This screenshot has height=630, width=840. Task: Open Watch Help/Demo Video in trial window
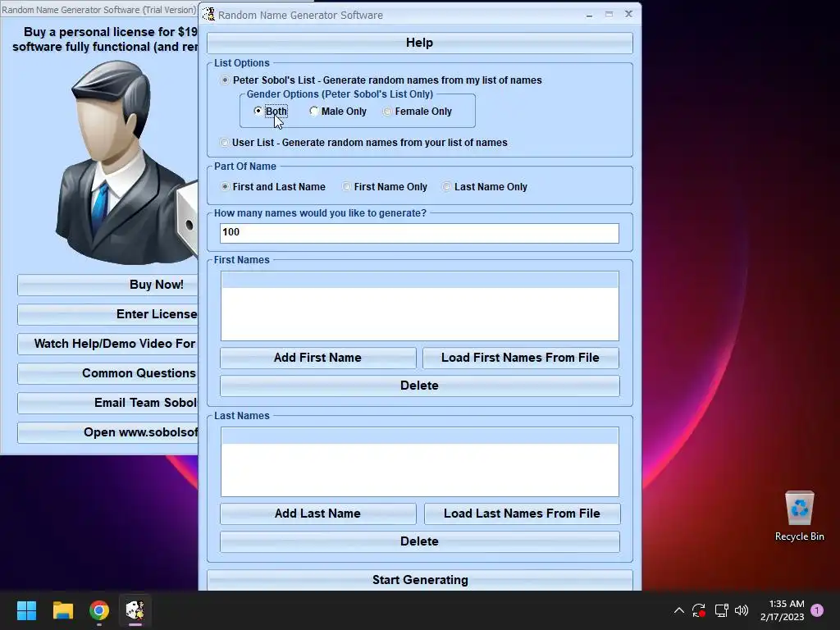coord(107,344)
